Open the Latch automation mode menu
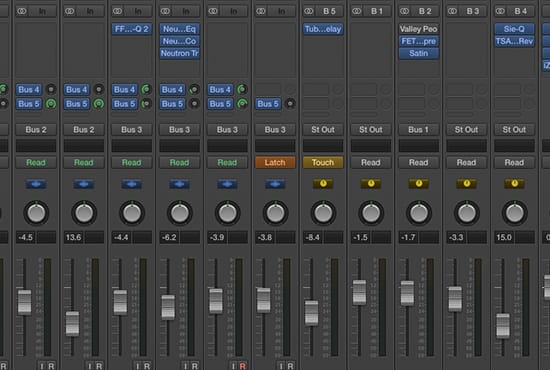The width and height of the screenshot is (550, 370). click(275, 162)
